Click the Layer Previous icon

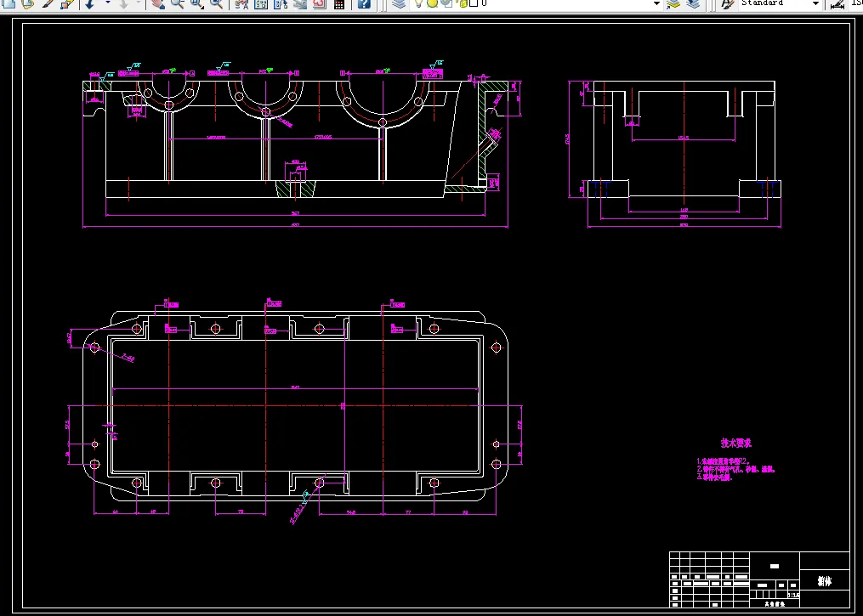point(693,3)
